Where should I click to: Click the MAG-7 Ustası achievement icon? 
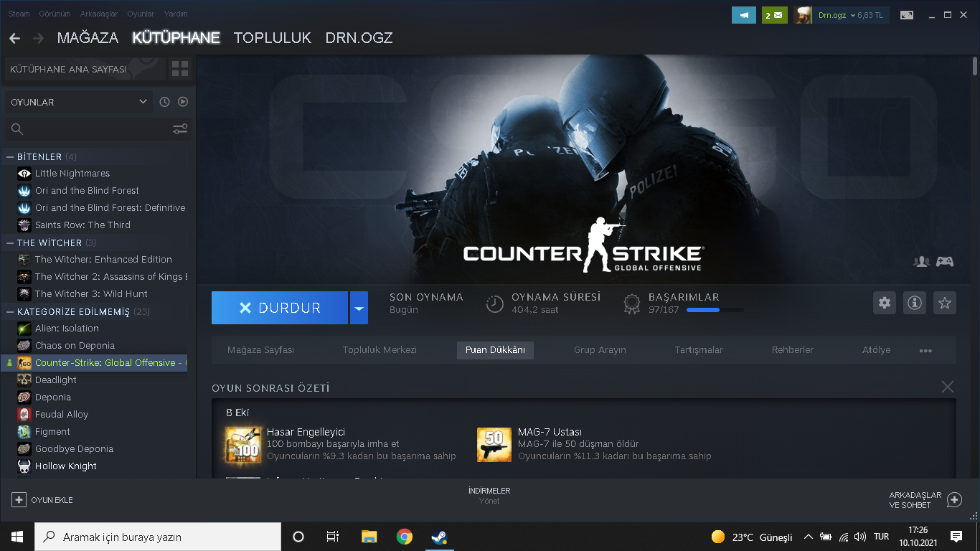(x=494, y=444)
